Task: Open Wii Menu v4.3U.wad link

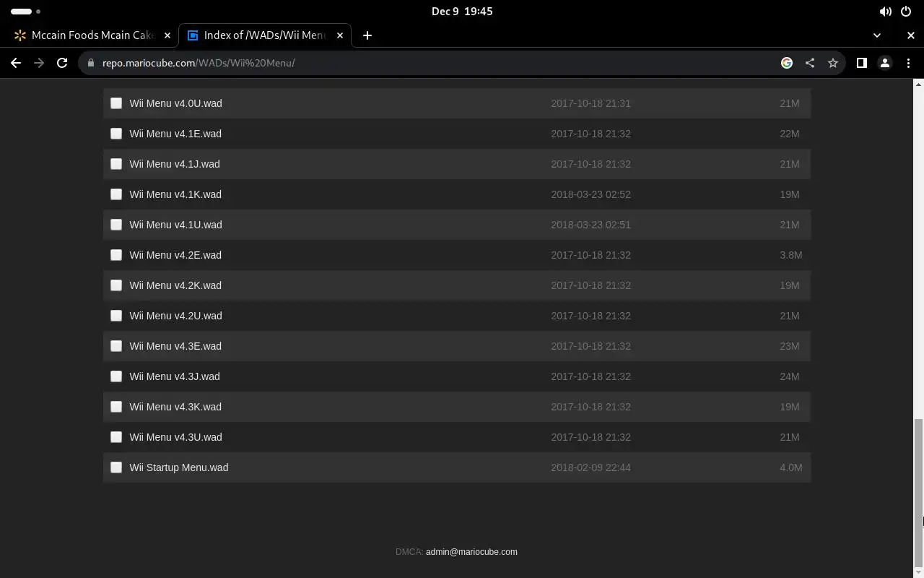Action: [x=175, y=437]
